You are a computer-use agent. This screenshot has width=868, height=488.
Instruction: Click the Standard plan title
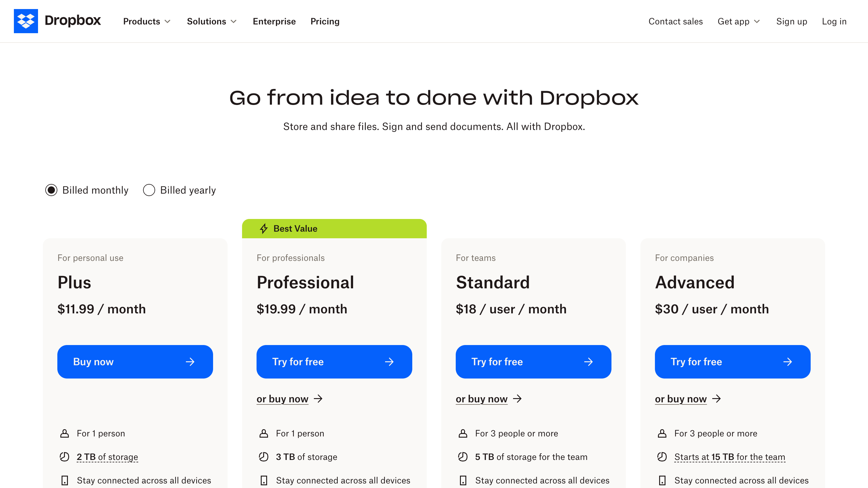[x=493, y=282]
